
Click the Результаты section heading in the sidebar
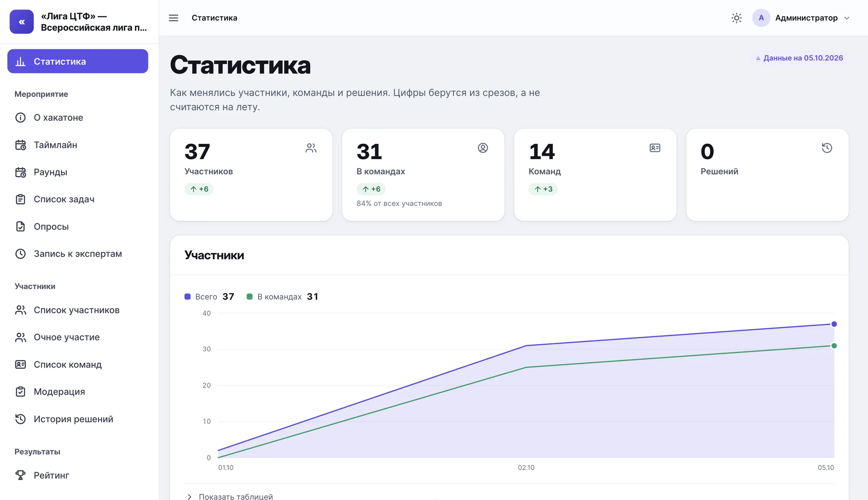[x=38, y=452]
